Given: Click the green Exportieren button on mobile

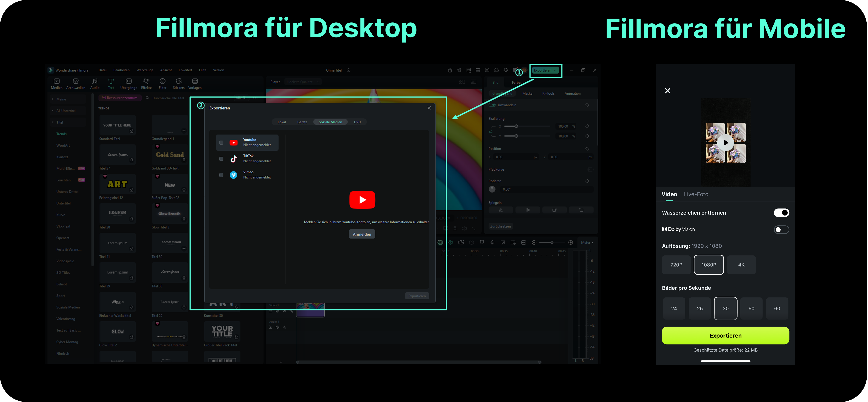Looking at the screenshot, I should [726, 336].
